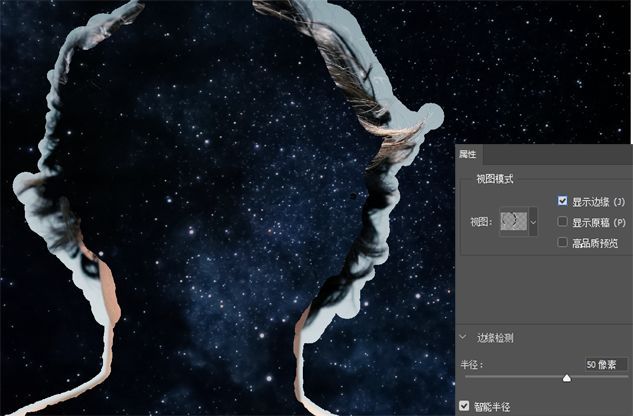
Task: Open the 视图 mode dropdown arrow
Action: tap(533, 222)
